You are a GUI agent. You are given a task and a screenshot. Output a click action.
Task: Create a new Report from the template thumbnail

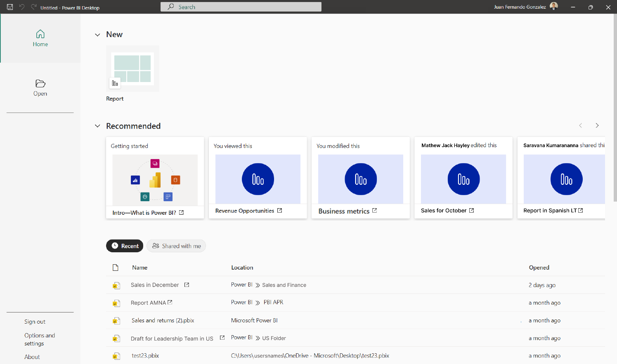click(132, 68)
